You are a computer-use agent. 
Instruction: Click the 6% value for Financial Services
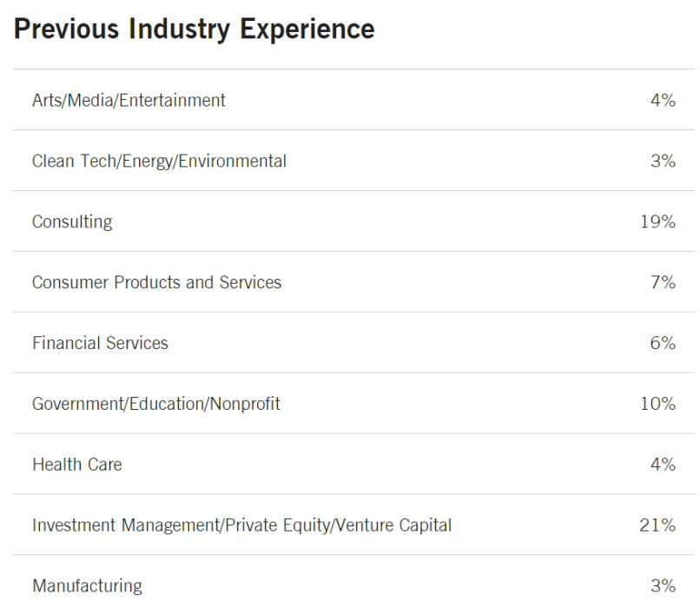click(x=663, y=343)
